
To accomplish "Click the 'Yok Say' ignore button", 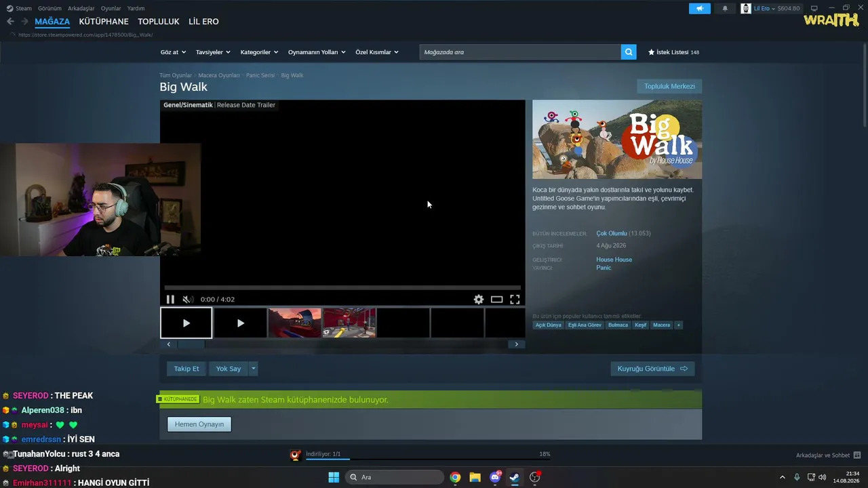I will (229, 369).
